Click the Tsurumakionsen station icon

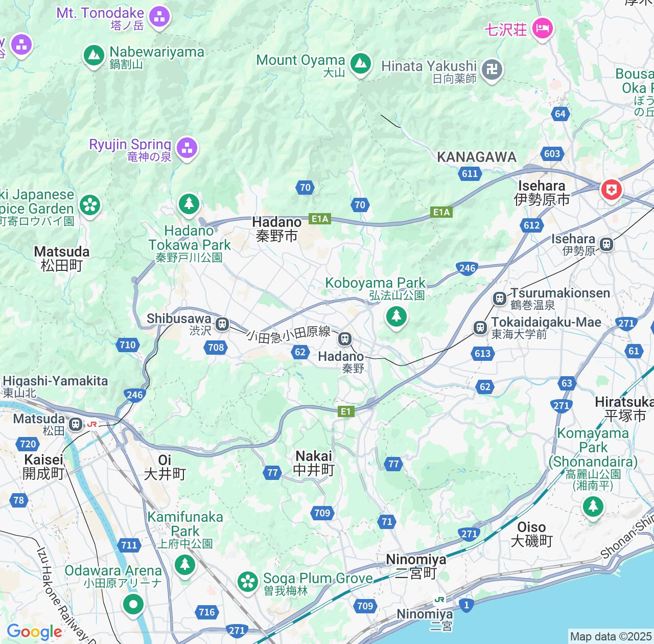500,298
